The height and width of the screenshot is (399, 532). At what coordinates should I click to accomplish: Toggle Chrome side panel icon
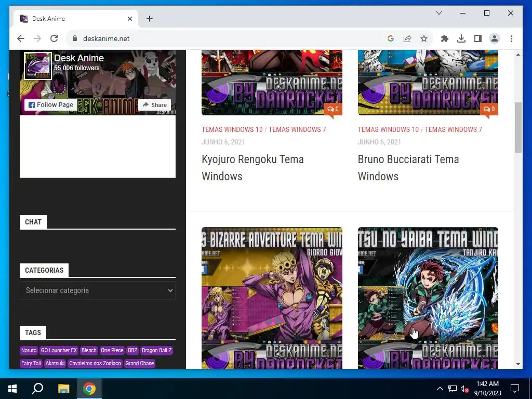click(x=478, y=38)
